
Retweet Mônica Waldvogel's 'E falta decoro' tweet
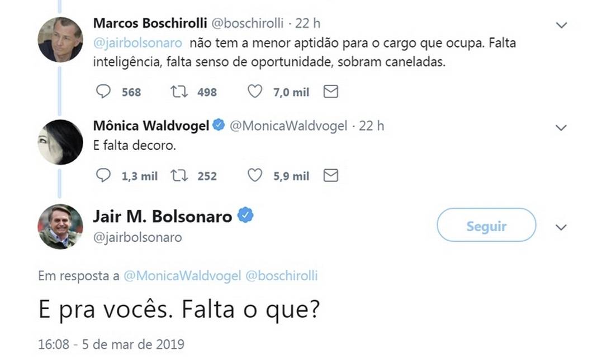coord(179,176)
